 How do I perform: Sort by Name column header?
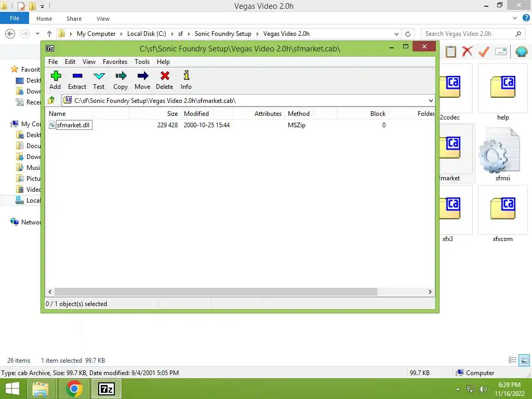click(x=87, y=114)
